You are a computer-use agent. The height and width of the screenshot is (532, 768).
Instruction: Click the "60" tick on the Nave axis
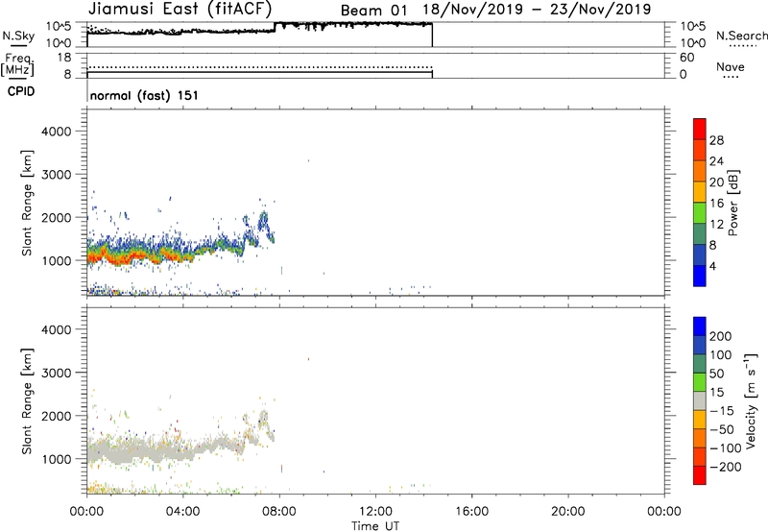[x=686, y=58]
